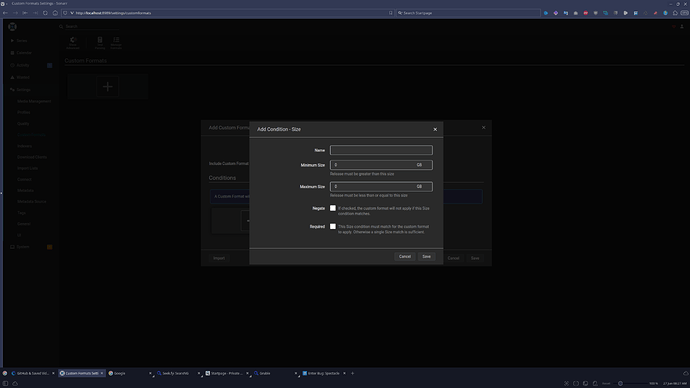The height and width of the screenshot is (388, 690).
Task: Bookmark this page via address bar icon
Action: point(390,13)
